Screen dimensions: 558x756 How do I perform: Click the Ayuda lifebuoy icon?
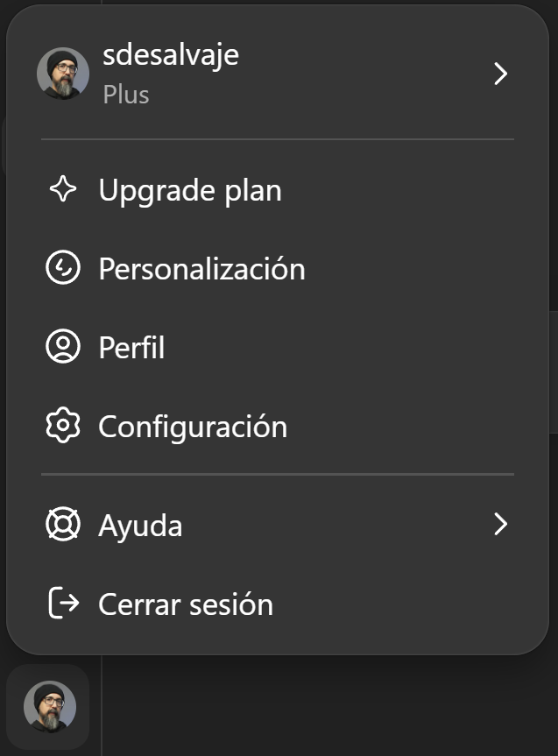click(63, 524)
